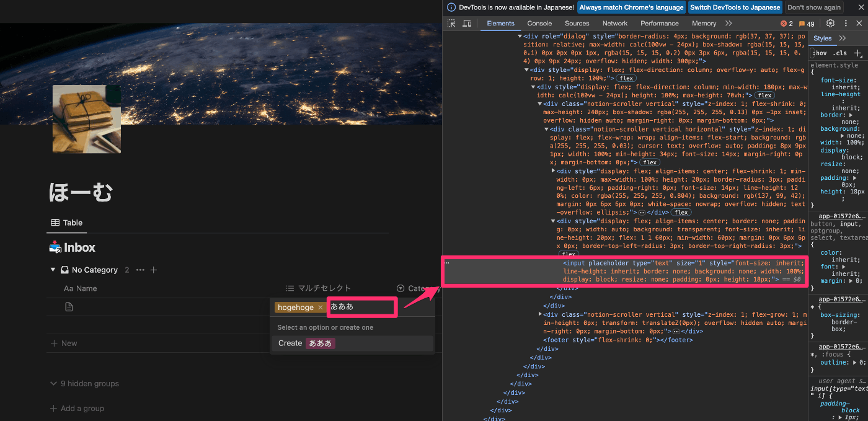Click Don't show again button

coord(814,7)
